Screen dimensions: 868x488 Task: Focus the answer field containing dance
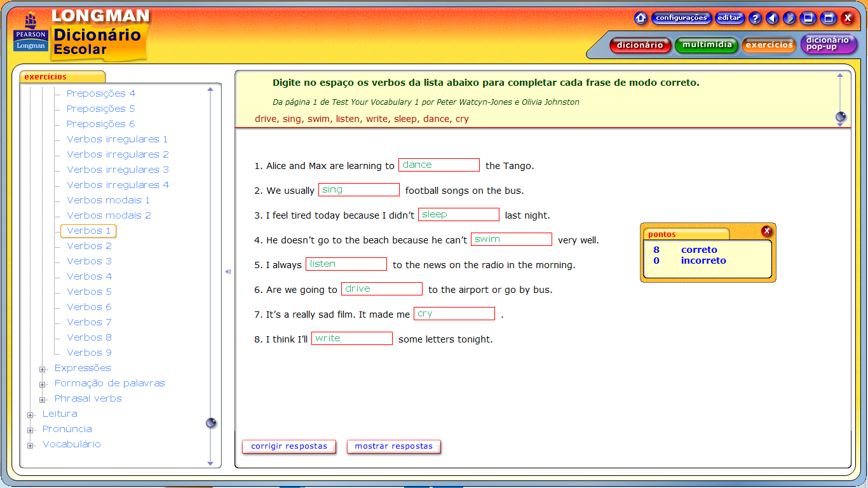coord(439,165)
